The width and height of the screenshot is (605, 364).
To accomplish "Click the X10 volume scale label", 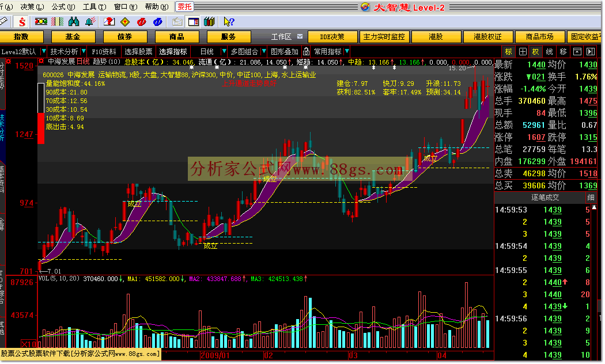I will [x=29, y=344].
